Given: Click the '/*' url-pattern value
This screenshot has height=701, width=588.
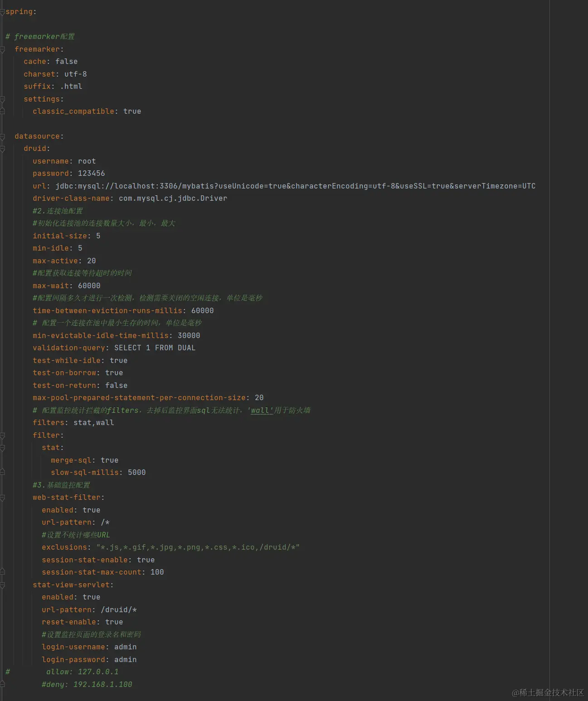Looking at the screenshot, I should tap(105, 522).
